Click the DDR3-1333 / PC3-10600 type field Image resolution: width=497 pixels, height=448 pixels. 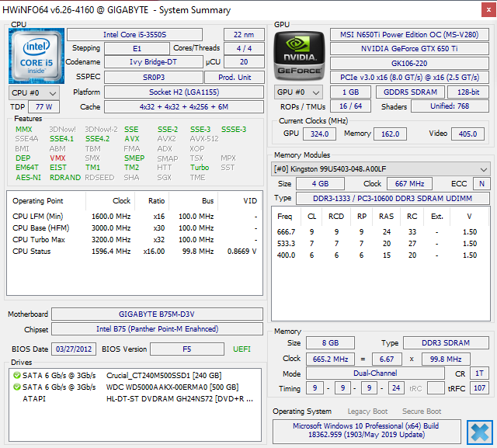tap(392, 198)
